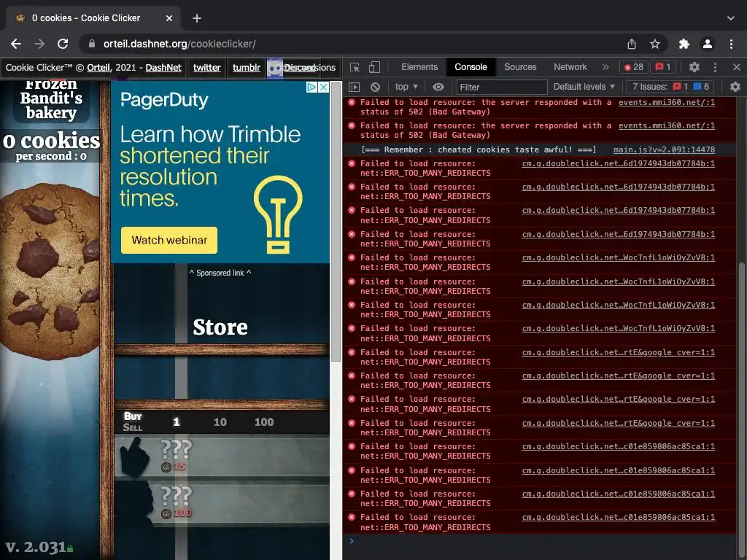Image resolution: width=747 pixels, height=560 pixels.
Task: Open the first doubleclick 6d1974943db07784b:1 link
Action: point(619,163)
